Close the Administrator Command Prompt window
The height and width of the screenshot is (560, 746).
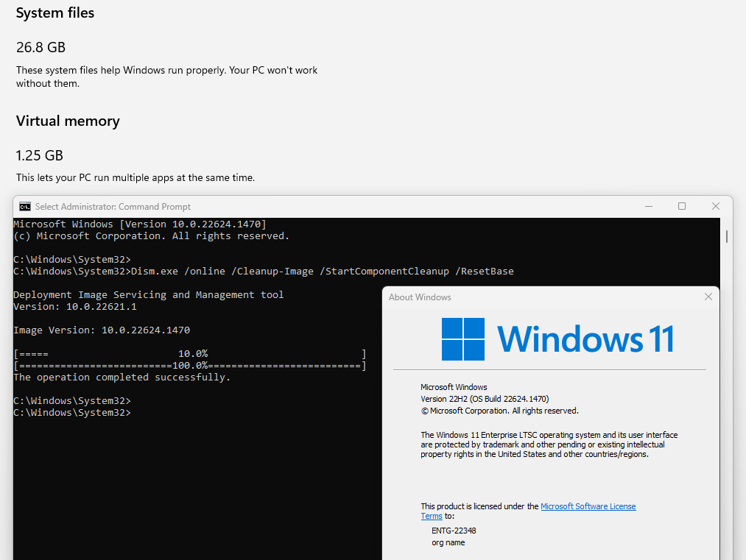coord(716,206)
